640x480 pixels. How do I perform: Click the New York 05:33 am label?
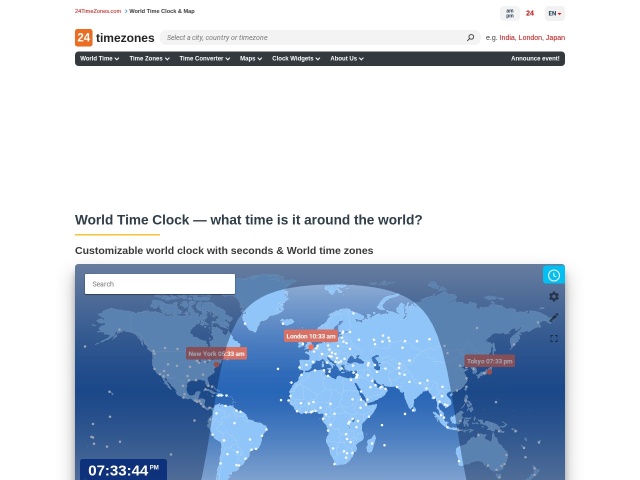216,353
